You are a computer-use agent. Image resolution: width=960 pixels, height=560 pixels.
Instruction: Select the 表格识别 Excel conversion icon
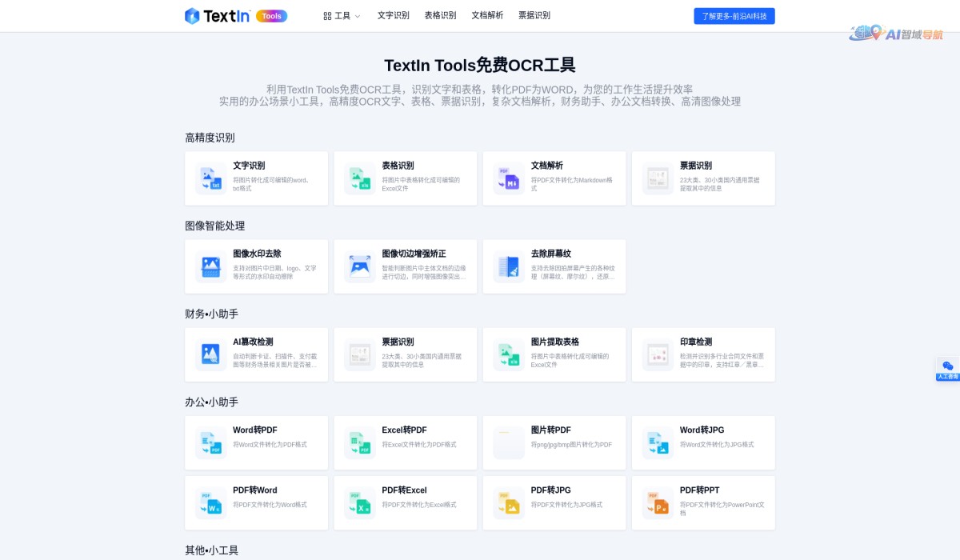pyautogui.click(x=359, y=178)
